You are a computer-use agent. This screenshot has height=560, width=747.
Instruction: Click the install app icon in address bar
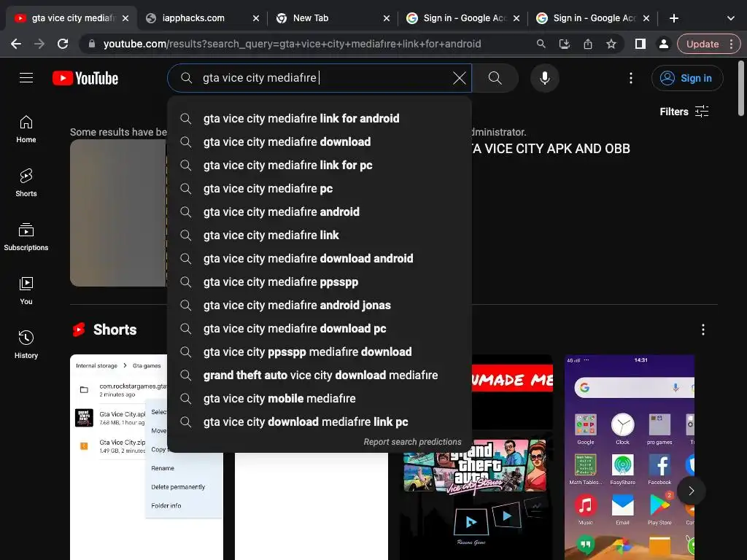coord(564,44)
